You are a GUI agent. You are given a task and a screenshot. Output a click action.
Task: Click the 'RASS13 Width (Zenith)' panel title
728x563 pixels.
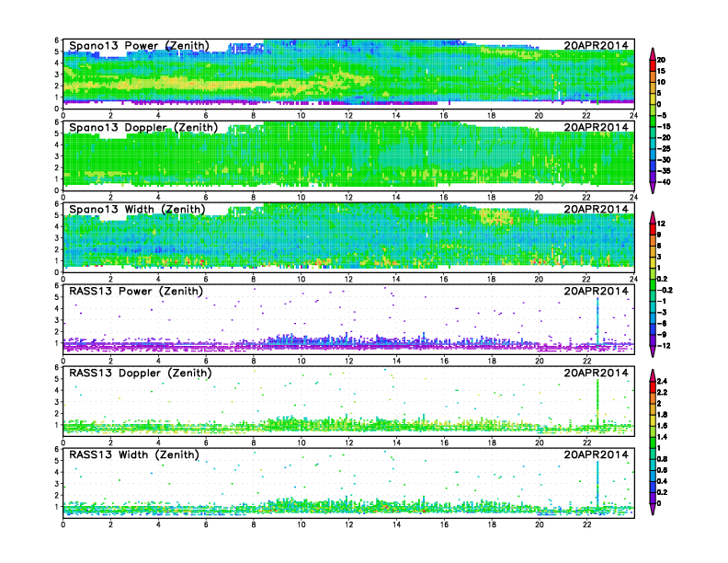[133, 454]
